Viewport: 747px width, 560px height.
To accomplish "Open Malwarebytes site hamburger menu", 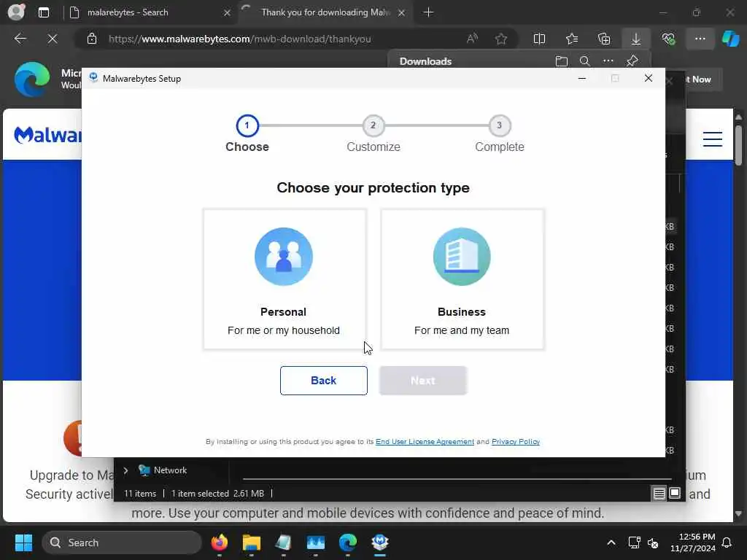I will [x=712, y=139].
